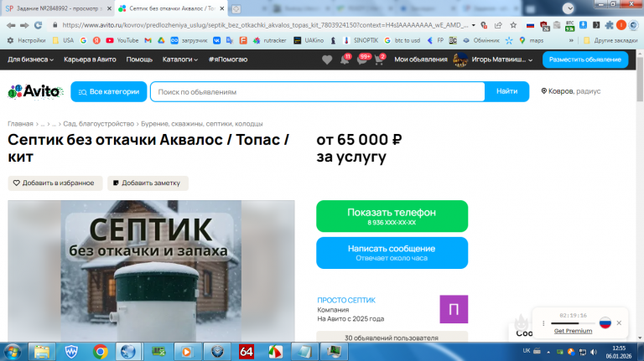This screenshot has width=644, height=361.
Task: Open Карьера в Авито link
Action: pos(90,59)
